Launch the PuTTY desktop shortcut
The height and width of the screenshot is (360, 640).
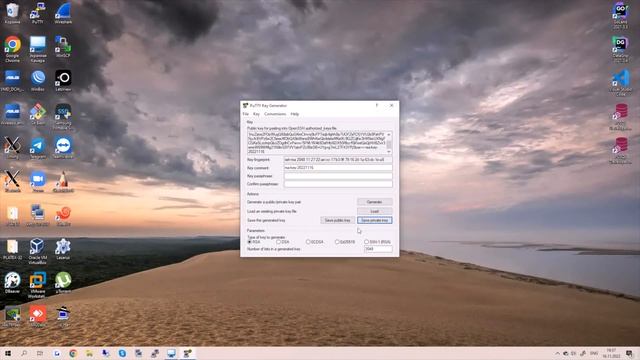(38, 13)
